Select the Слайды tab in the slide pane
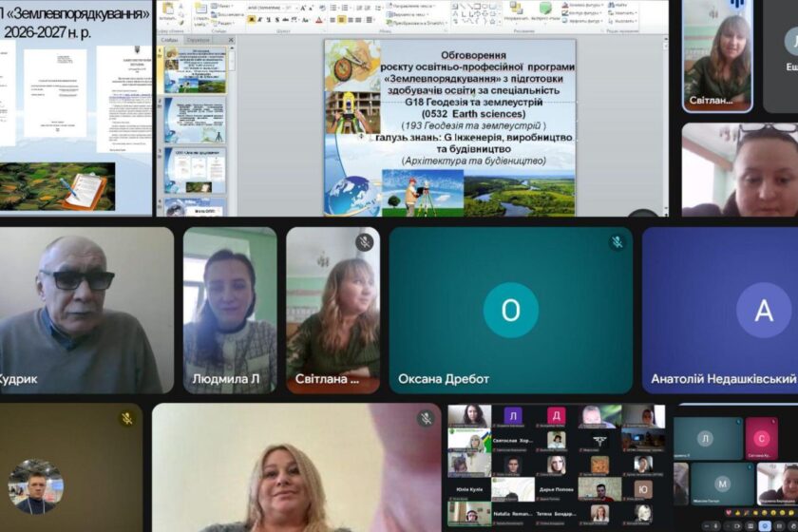Image resolution: width=798 pixels, height=532 pixels. pos(169,41)
